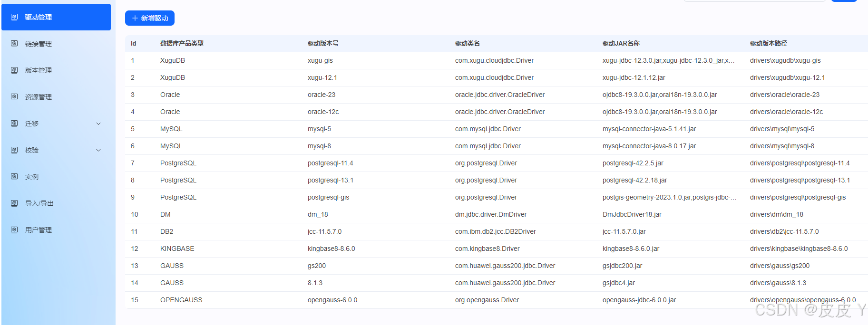The image size is (868, 325).
Task: Click drivers\xugudb\xugu-gis path cell
Action: coord(785,60)
